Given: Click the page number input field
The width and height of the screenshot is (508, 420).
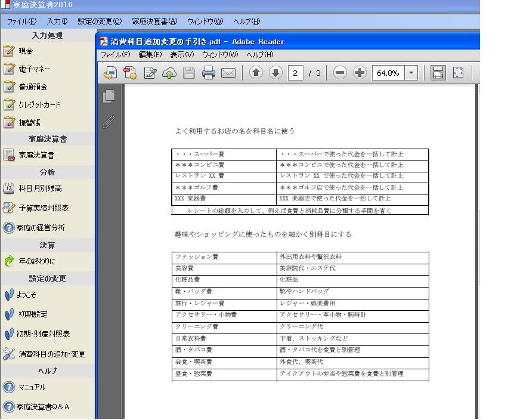Looking at the screenshot, I should (295, 73).
